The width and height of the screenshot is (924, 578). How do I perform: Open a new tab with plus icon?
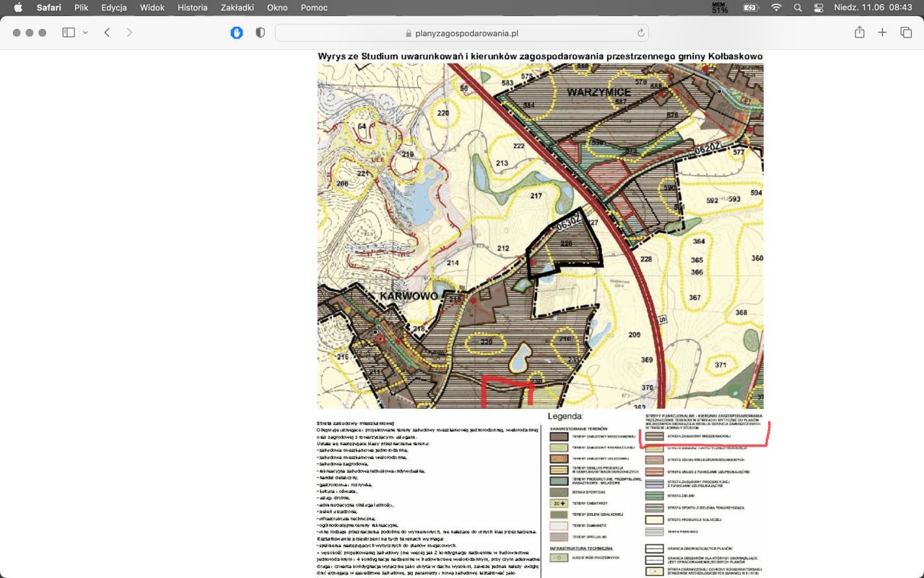(882, 33)
